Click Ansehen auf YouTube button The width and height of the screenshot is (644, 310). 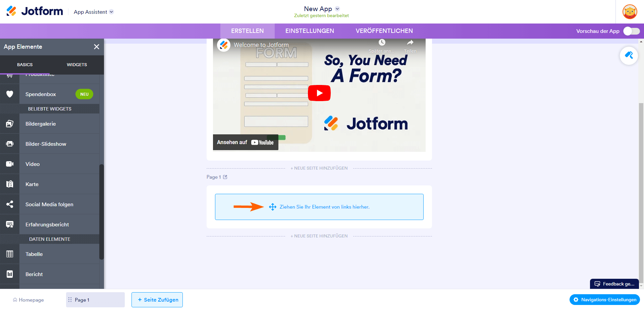(x=246, y=142)
